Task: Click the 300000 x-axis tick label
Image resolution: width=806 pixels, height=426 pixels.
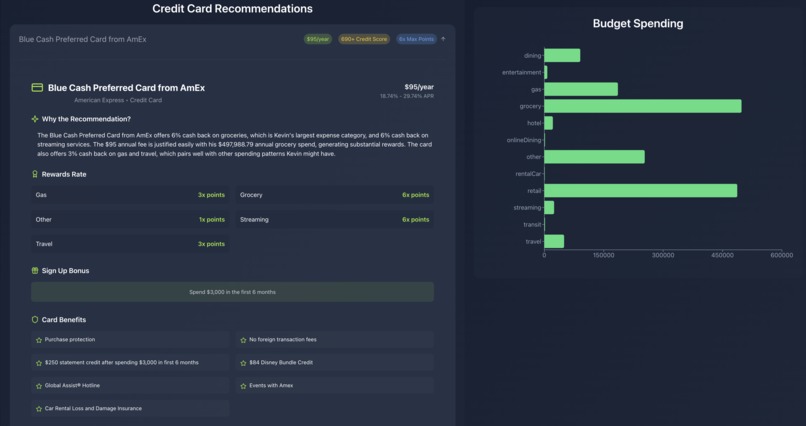Action: pos(663,255)
